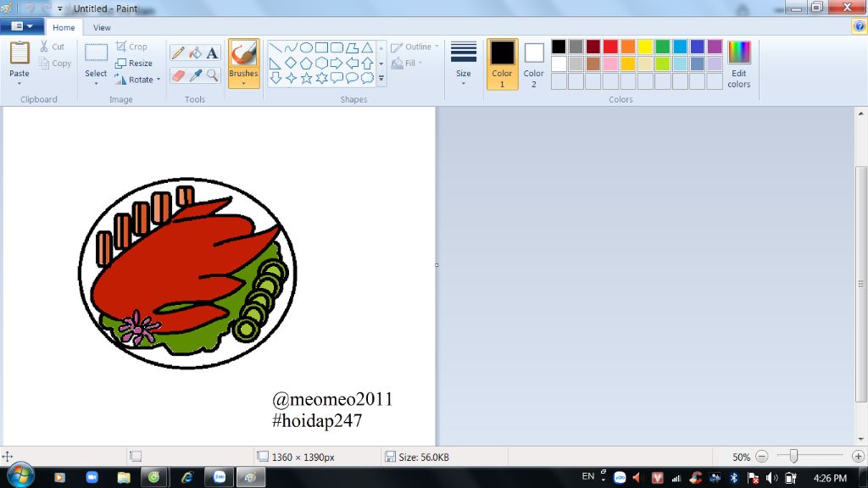This screenshot has width=868, height=488.
Task: Choose the pink (rose) color swatch
Action: pyautogui.click(x=610, y=64)
